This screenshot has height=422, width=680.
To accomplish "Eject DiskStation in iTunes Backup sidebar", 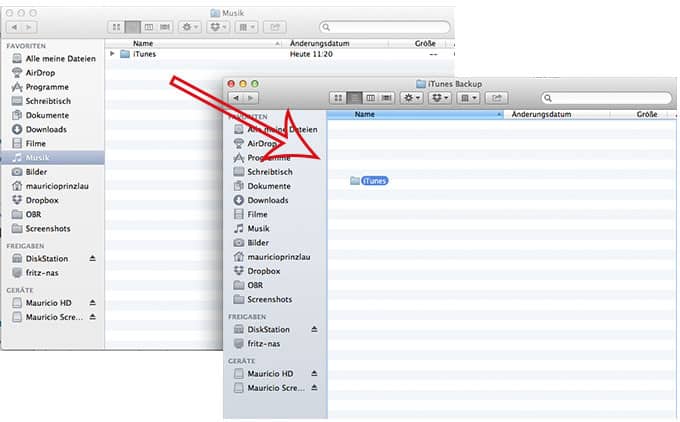I will point(314,330).
